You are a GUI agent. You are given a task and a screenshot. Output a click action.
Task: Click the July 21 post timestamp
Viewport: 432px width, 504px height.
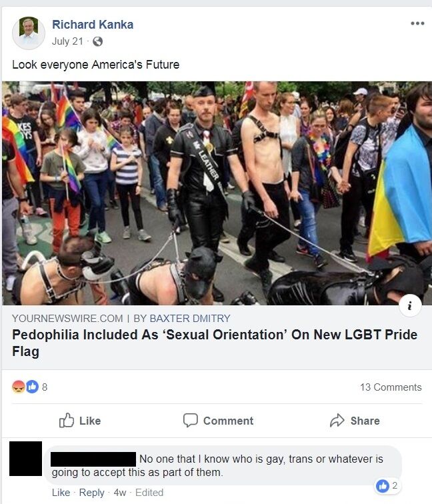[67, 41]
